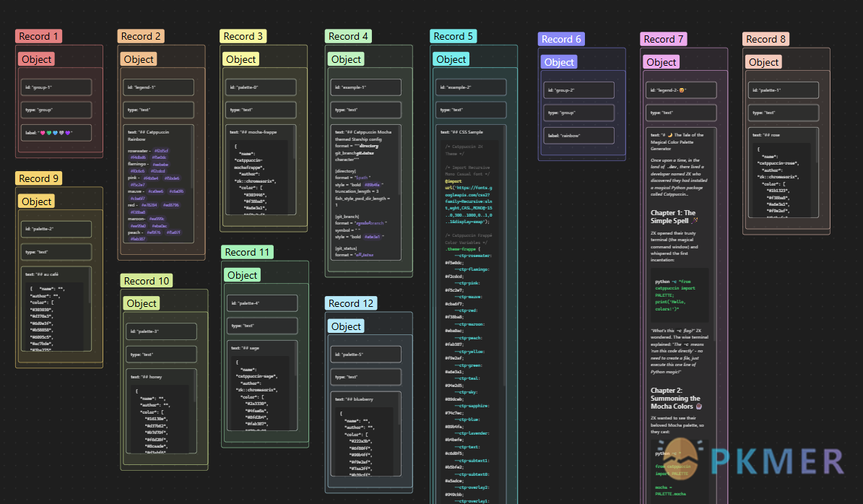Open the "## CSS Sample" text card
This screenshot has width=863, height=504.
click(x=471, y=314)
